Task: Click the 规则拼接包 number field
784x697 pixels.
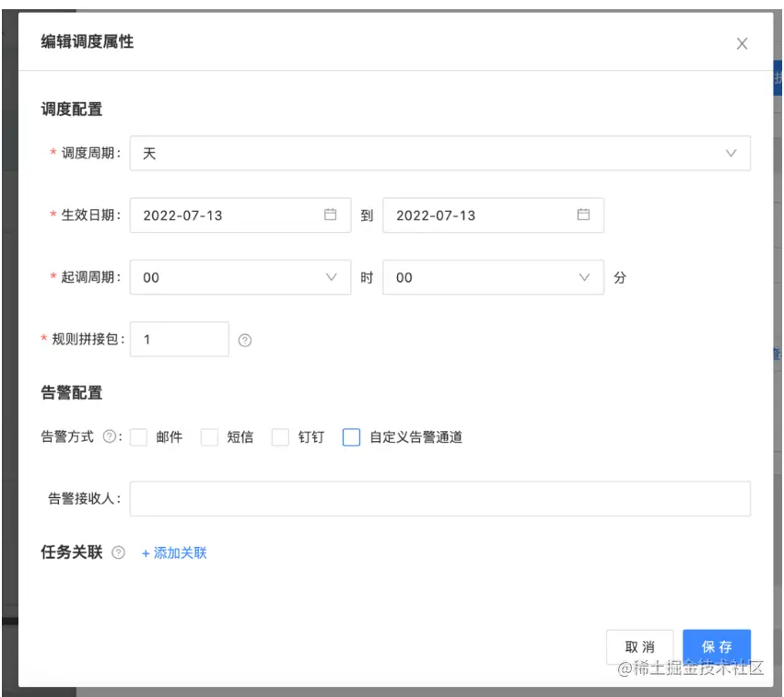Action: click(x=180, y=339)
